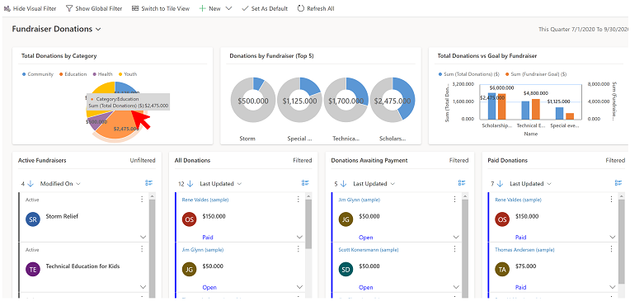
Task: Open Last Updated dropdown in Donations Awaiting Payment
Action: (374, 184)
